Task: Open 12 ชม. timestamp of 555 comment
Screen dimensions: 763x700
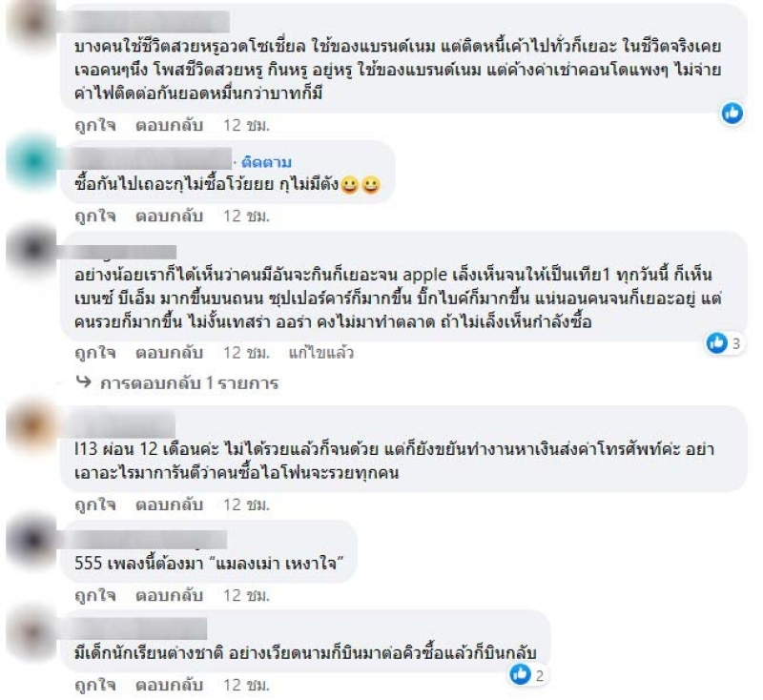Action: [246, 595]
